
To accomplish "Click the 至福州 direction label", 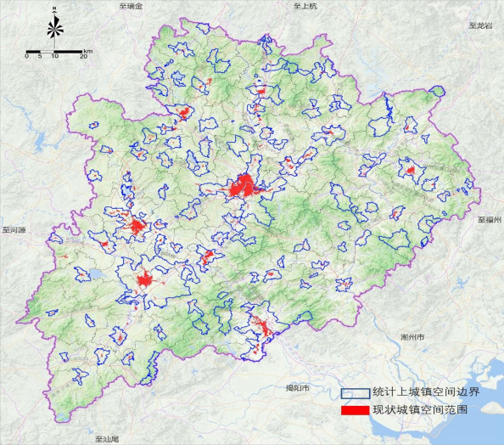I will 490,220.
